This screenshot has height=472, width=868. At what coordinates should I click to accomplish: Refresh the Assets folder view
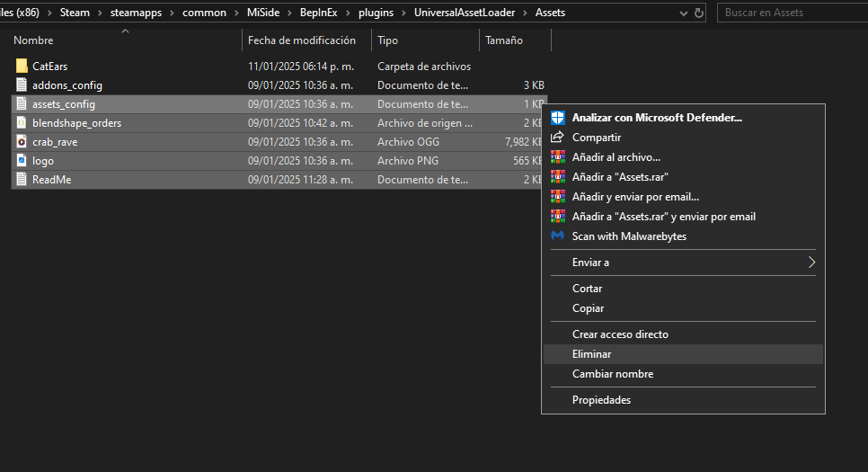pyautogui.click(x=698, y=13)
